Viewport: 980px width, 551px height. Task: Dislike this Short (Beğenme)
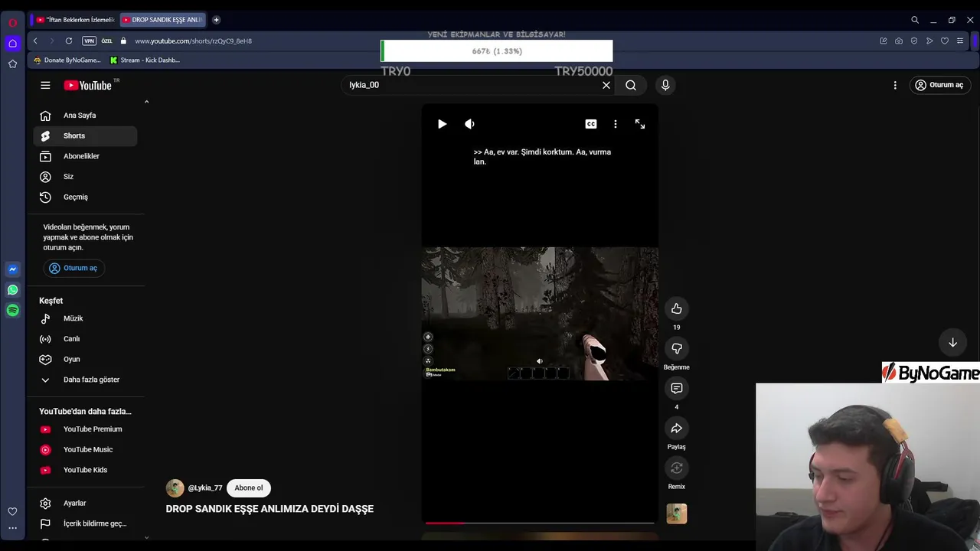pos(676,348)
